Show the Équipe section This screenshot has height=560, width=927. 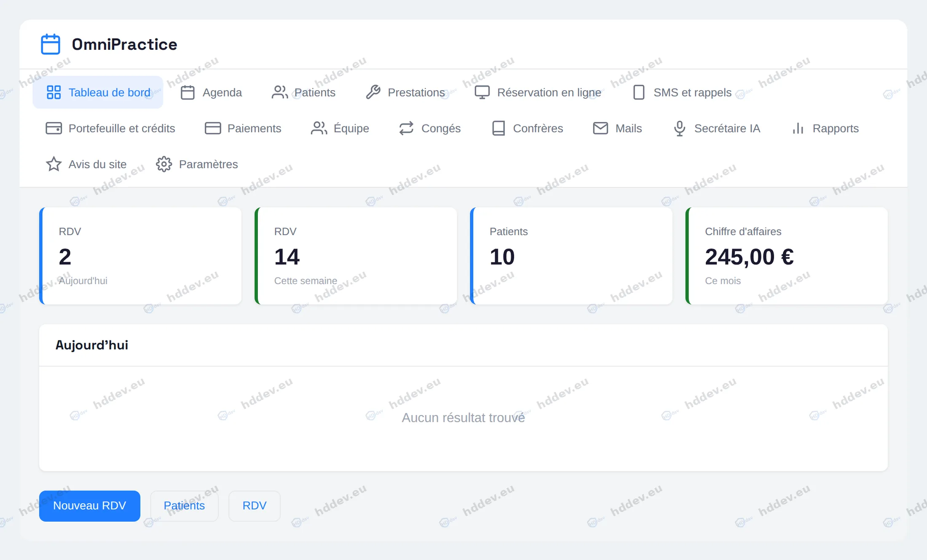pyautogui.click(x=340, y=128)
